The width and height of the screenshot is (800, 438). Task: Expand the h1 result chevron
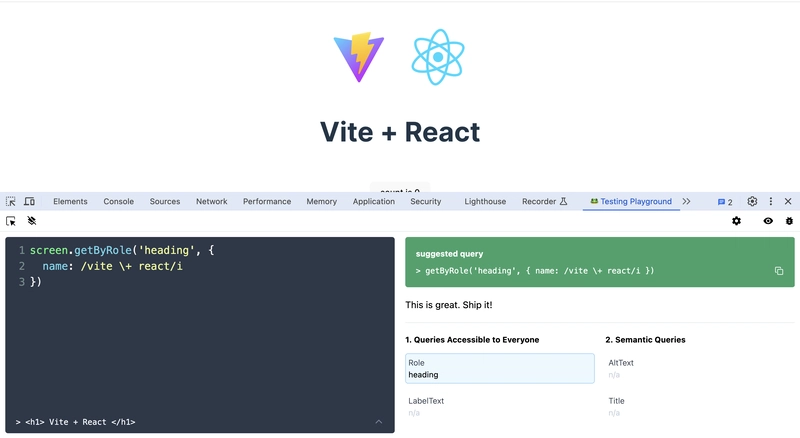tap(379, 422)
